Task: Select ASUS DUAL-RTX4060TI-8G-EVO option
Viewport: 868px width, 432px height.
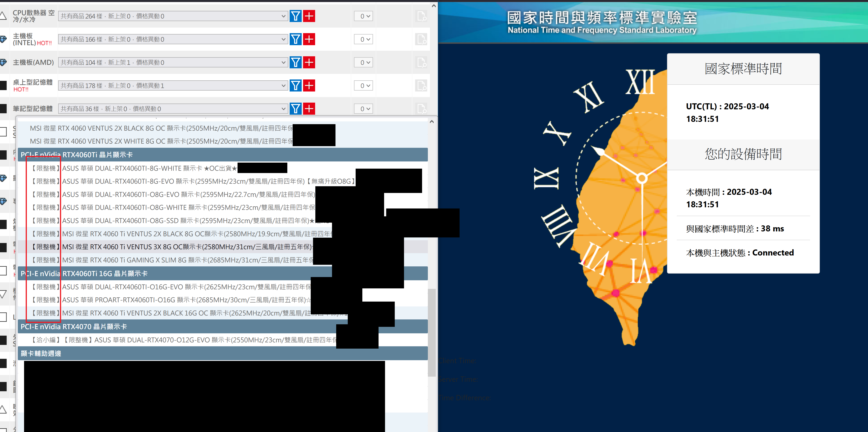Action: (x=223, y=181)
